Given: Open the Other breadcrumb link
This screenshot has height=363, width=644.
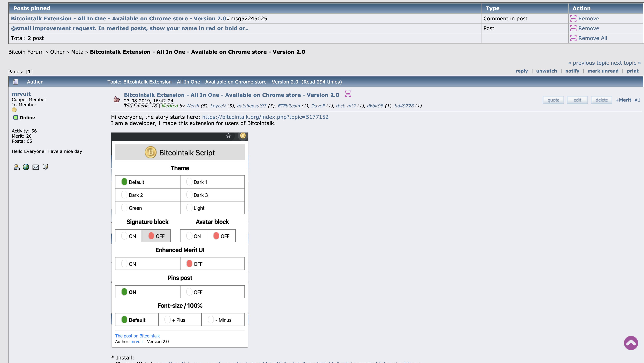Looking at the screenshot, I should coord(57,52).
